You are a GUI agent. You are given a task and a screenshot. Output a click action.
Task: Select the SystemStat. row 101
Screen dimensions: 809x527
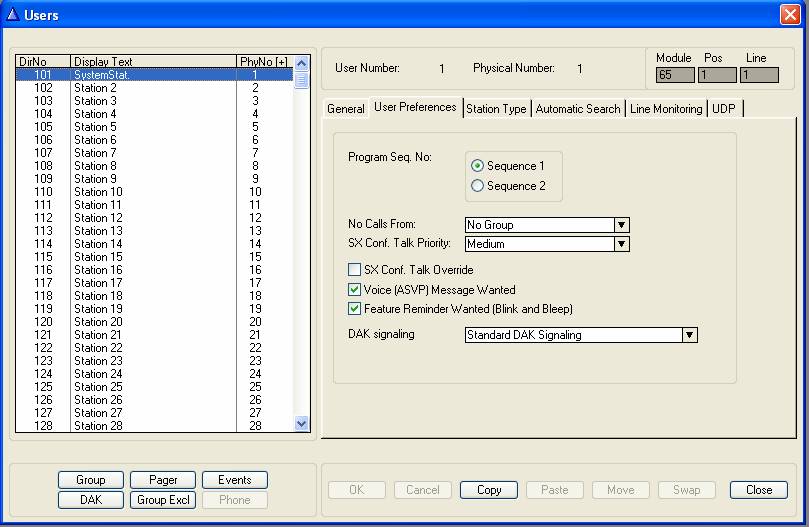click(x=154, y=75)
